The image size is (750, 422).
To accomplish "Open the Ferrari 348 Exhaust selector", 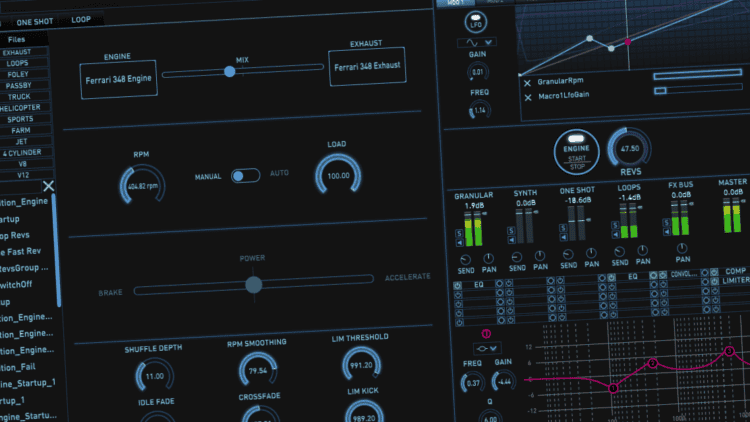I will click(367, 67).
